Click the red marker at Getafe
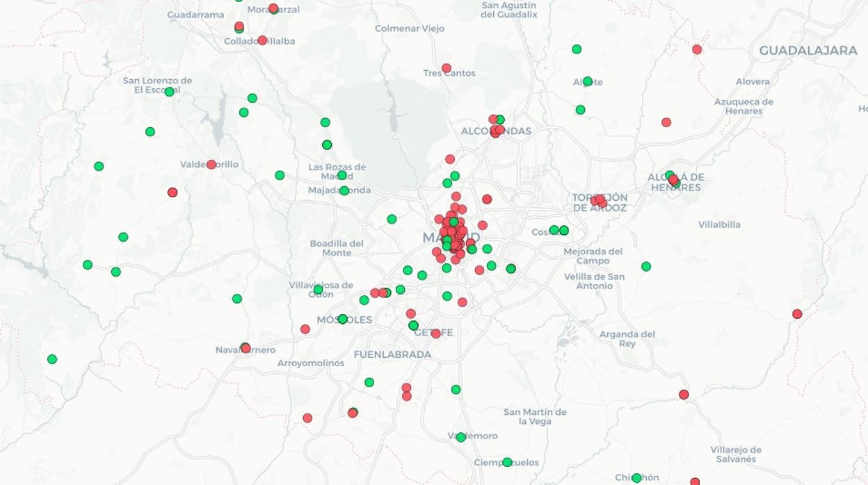The image size is (868, 485). pyautogui.click(x=435, y=334)
